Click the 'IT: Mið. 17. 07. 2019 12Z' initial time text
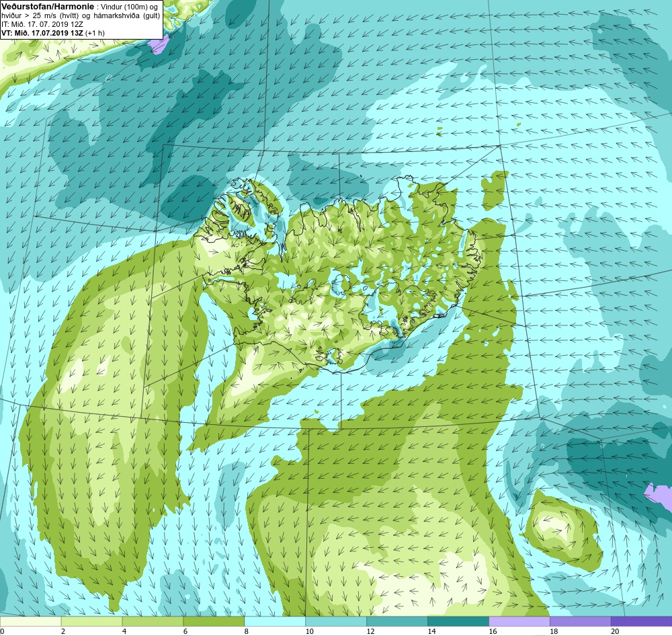The width and height of the screenshot is (672, 636). (x=42, y=24)
